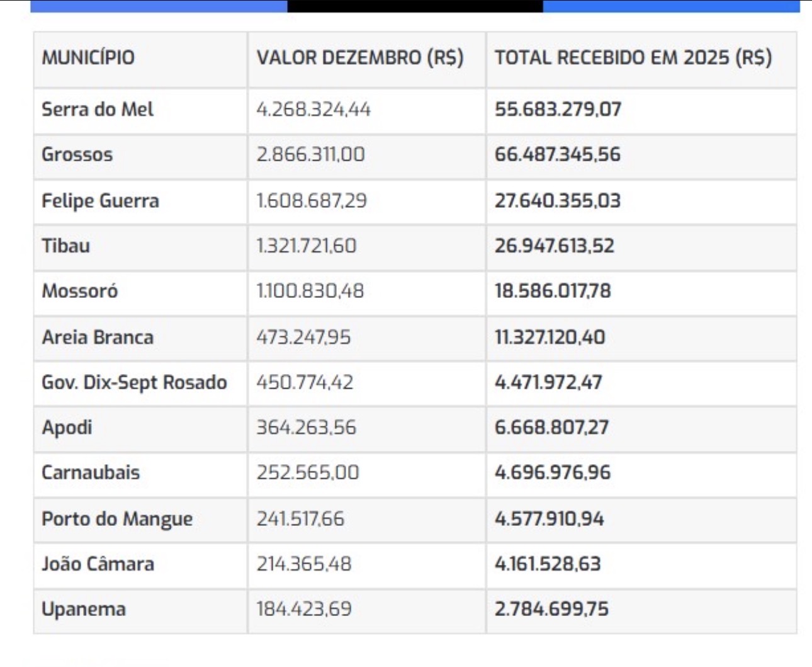Click the total value 2.784.699,75

point(551,609)
